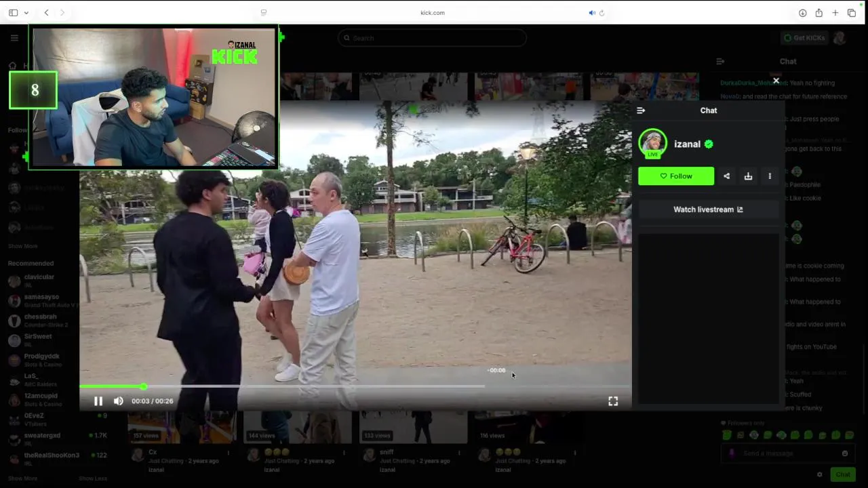Close the clip popup with X
868x488 pixels.
click(776, 81)
